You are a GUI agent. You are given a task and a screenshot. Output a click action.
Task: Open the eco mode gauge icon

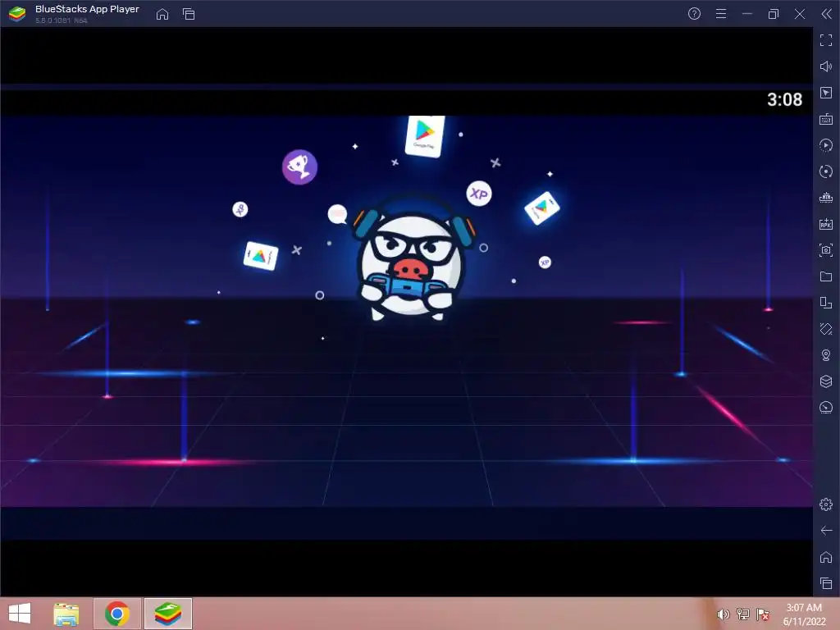[x=825, y=408]
